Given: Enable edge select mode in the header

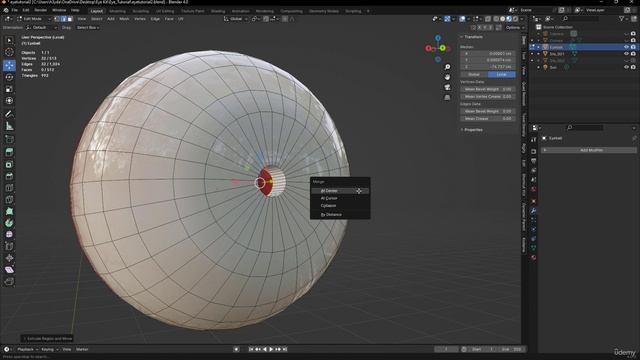Looking at the screenshot, I should pos(64,19).
